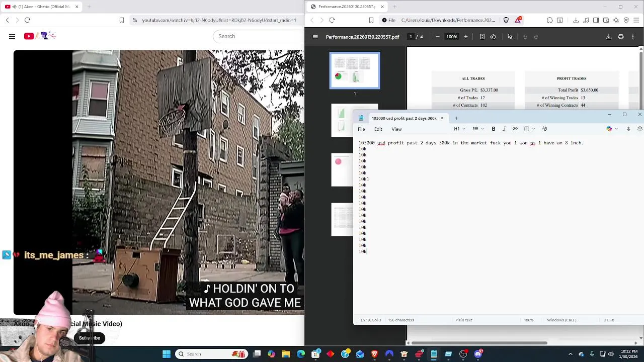This screenshot has height=362, width=644.
Task: Toggle italic formatting in Notepad
Action: (504, 129)
